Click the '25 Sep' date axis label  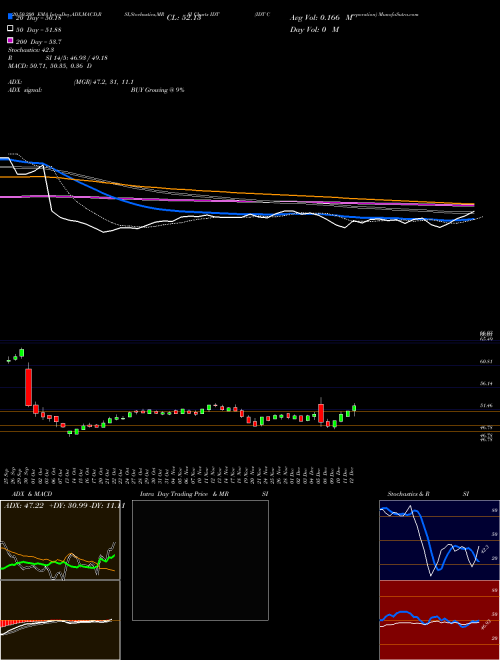click(x=8, y=475)
